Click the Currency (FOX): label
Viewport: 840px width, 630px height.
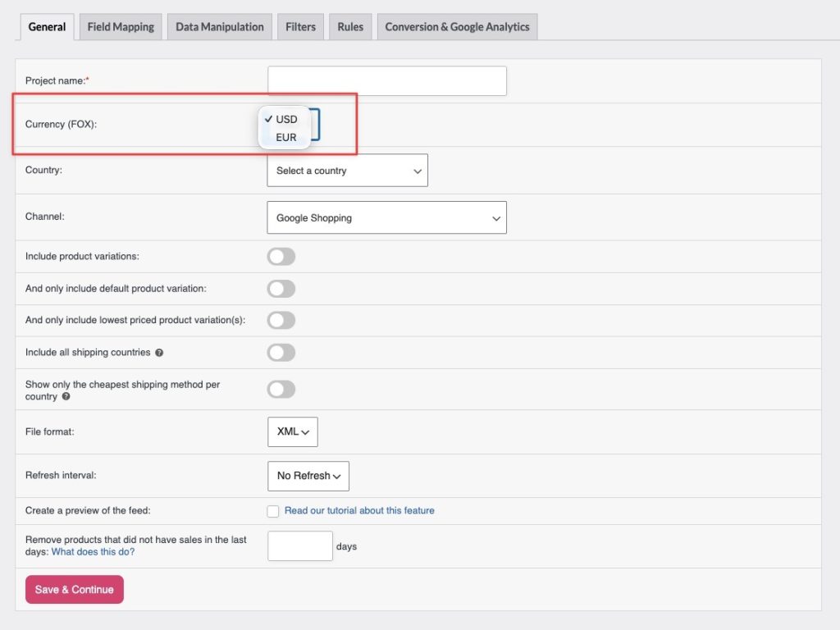(x=61, y=125)
